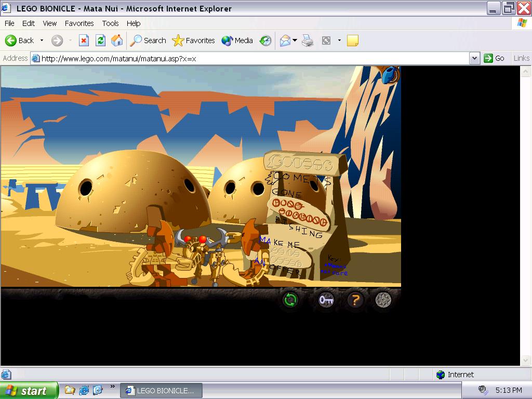Click the crab creature with red eyes
The height and width of the screenshot is (399, 532).
click(203, 254)
